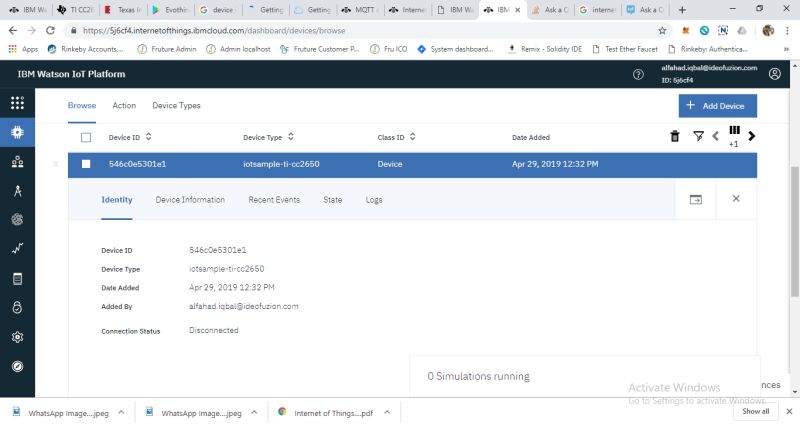The image size is (800, 426).
Task: Open the System dashboard bookmark
Action: (x=455, y=49)
